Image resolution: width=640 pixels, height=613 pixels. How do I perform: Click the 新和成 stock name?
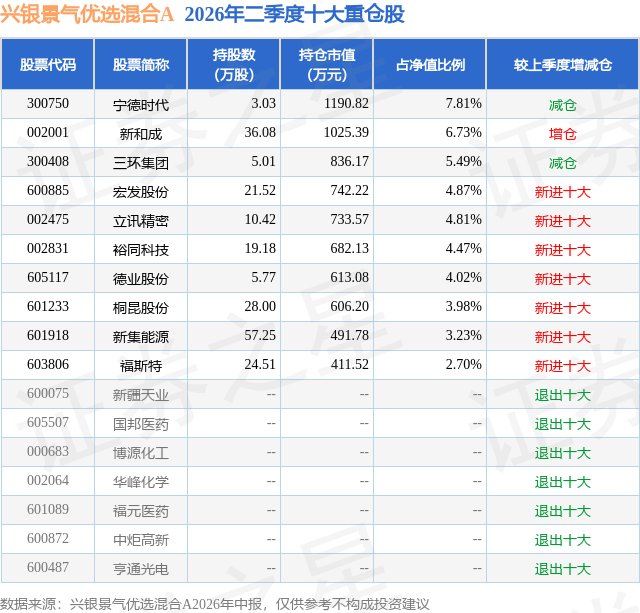point(141,134)
